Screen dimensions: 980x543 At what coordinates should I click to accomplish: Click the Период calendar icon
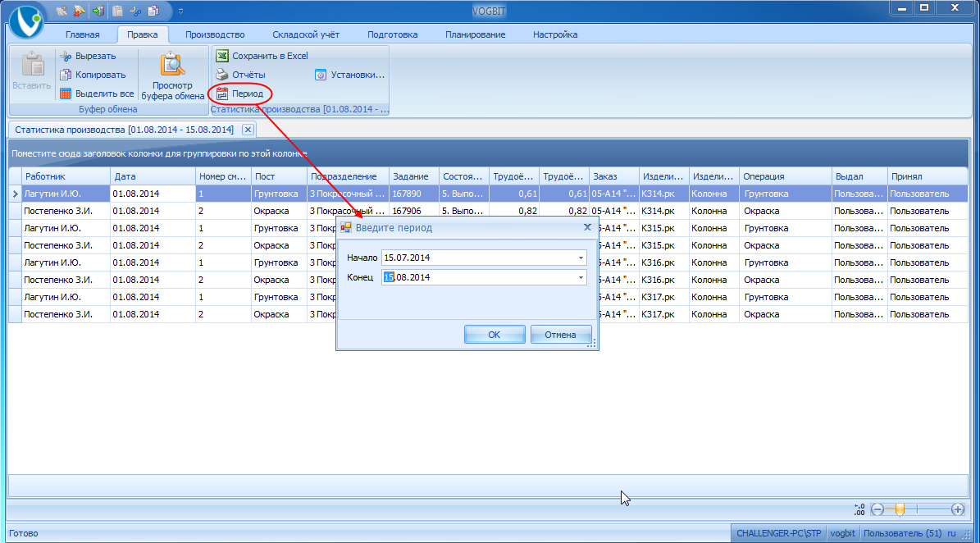222,94
